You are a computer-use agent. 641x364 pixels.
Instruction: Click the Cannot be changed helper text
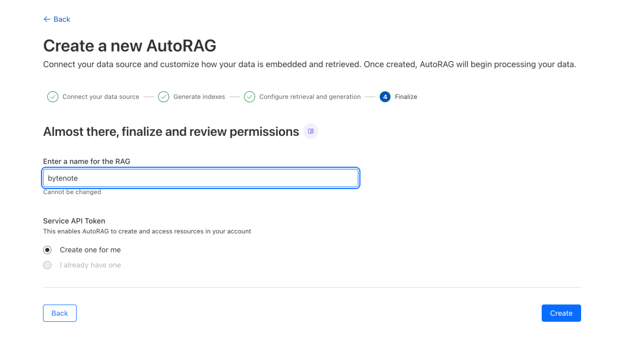pos(72,191)
